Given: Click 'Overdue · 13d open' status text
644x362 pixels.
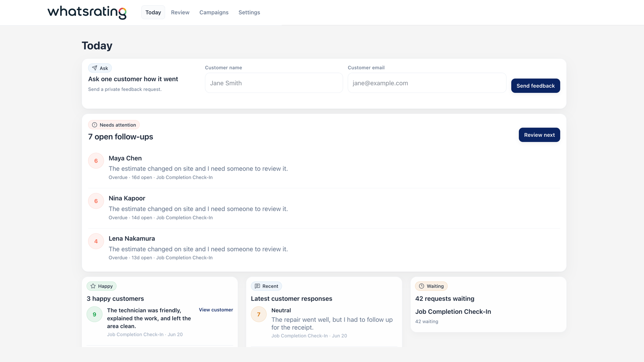Looking at the screenshot, I should point(130,258).
